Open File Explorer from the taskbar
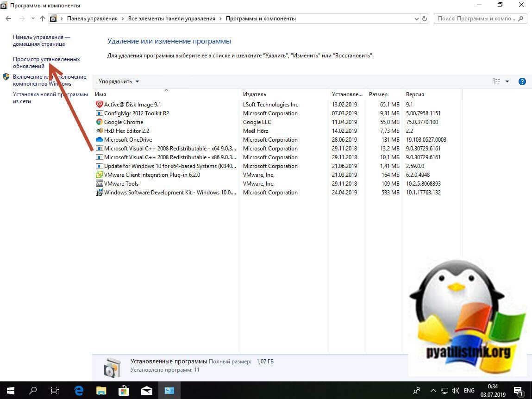Screen dimensions: 532x399 [101, 390]
